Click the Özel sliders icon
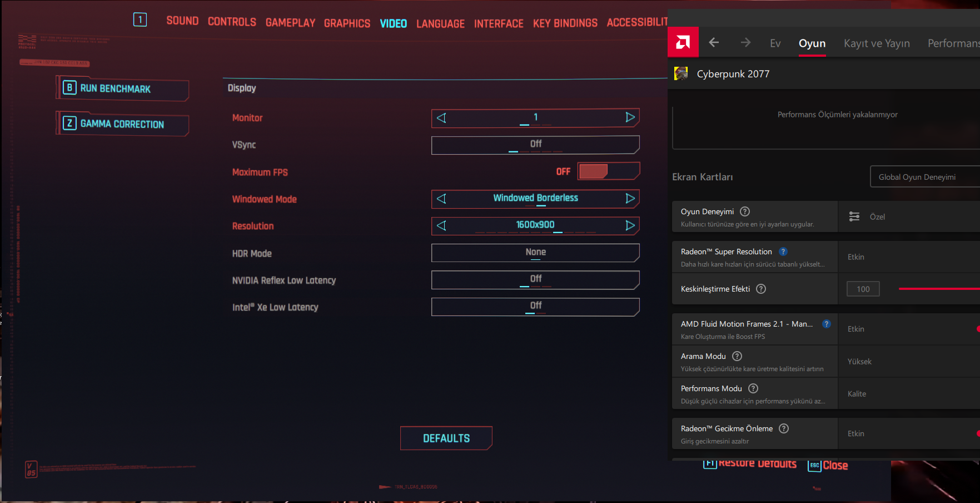Screen dimensions: 980x503 (854, 216)
